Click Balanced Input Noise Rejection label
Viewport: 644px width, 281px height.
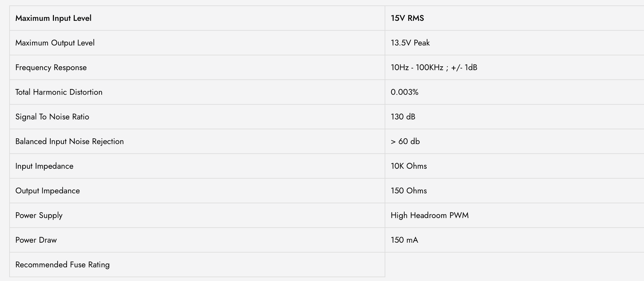click(69, 141)
